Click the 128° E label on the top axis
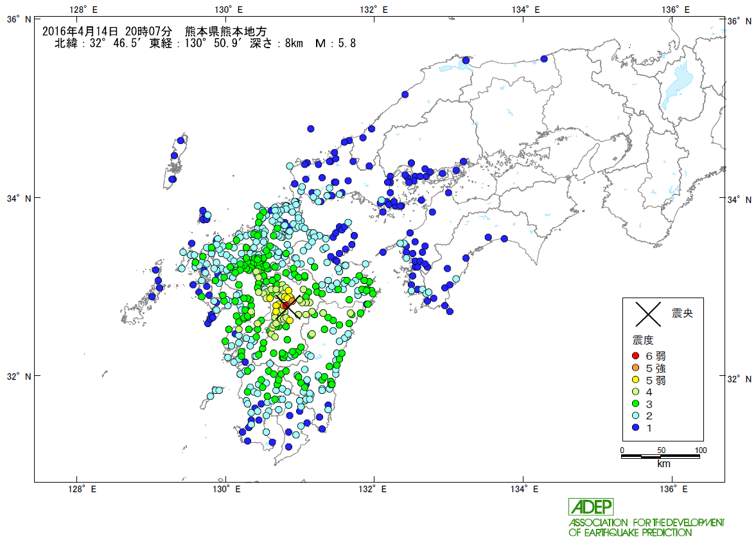The height and width of the screenshot is (543, 756). (x=83, y=10)
